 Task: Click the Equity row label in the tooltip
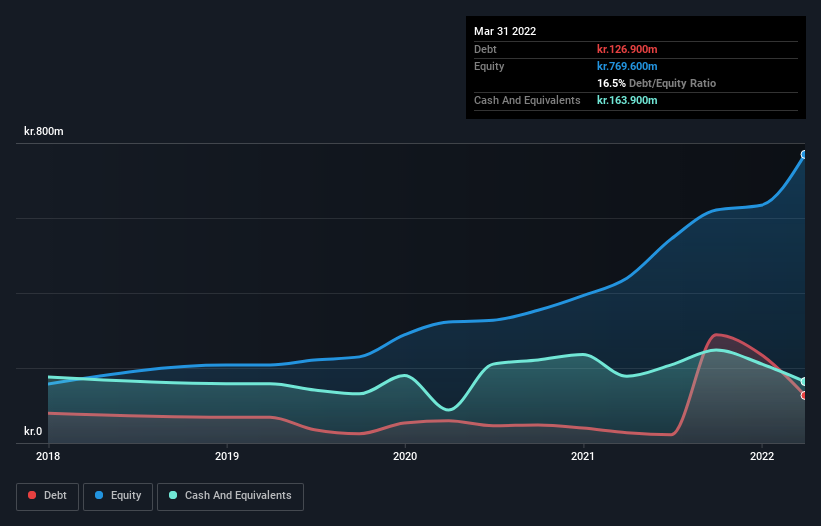pyautogui.click(x=489, y=66)
